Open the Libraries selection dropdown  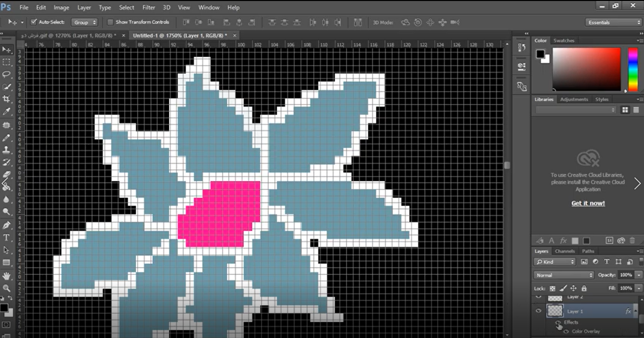576,110
